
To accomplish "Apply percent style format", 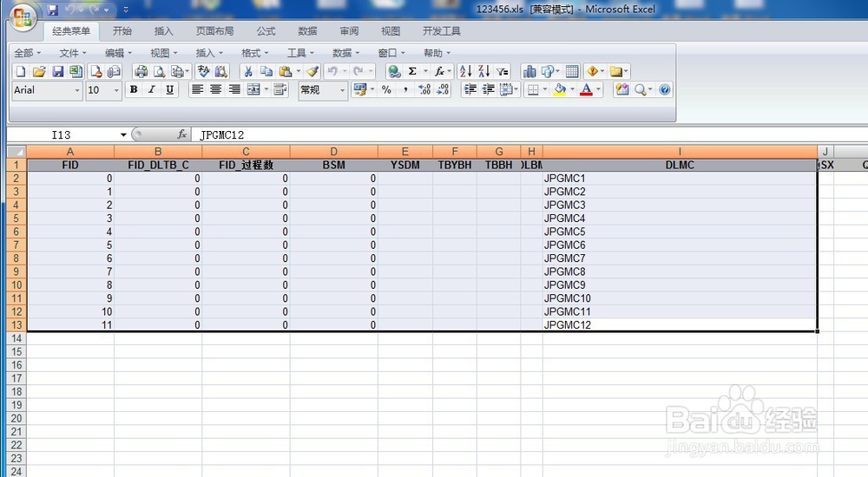I will (x=386, y=89).
